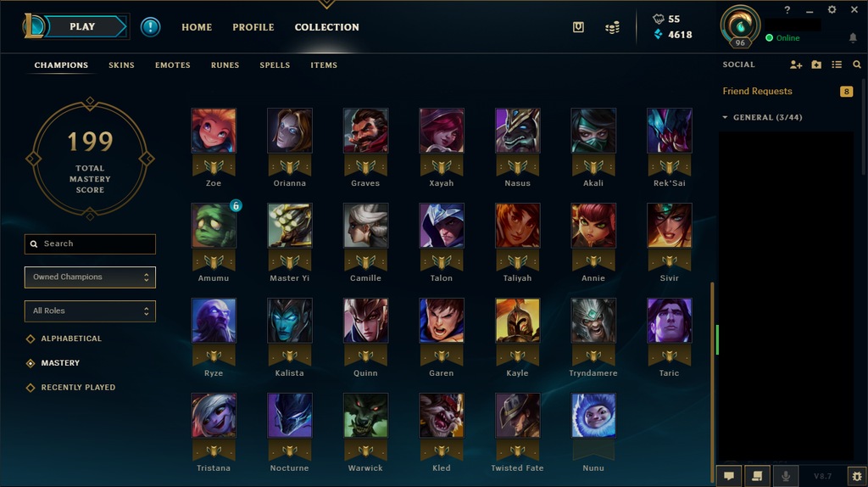
Task: Click the bug report icon
Action: pyautogui.click(x=856, y=476)
